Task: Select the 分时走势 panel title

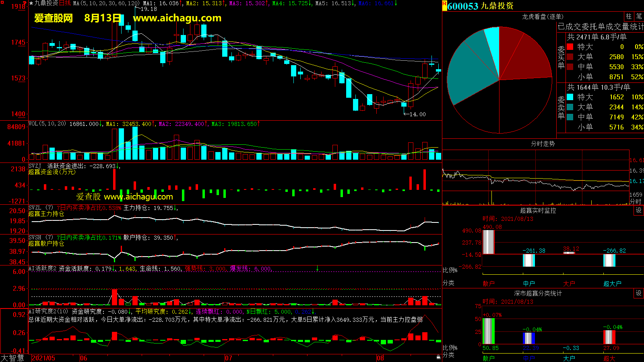Action: [x=543, y=144]
